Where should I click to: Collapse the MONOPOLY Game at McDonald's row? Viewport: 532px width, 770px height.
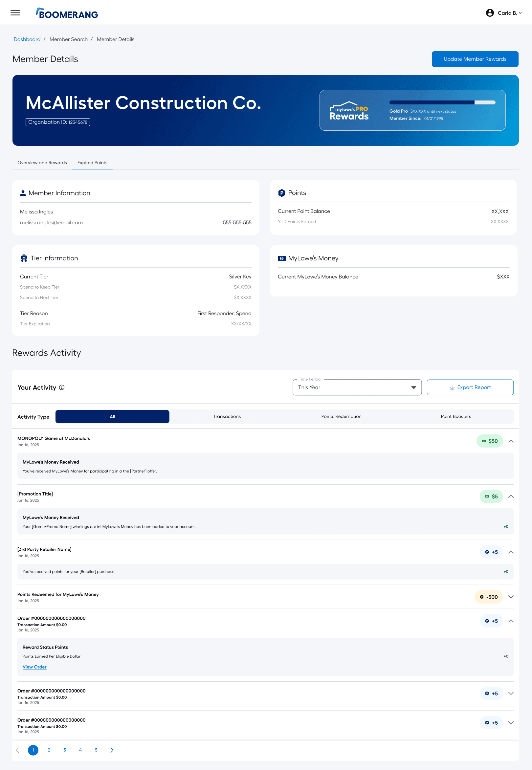[511, 441]
